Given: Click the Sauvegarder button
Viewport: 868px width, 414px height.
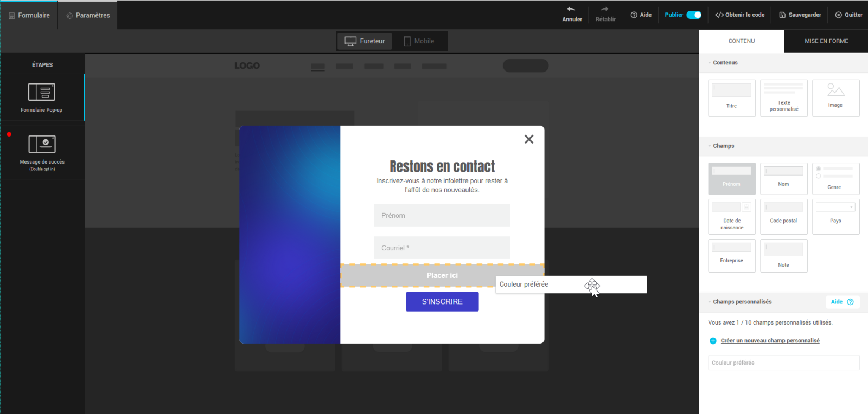Looking at the screenshot, I should 800,15.
